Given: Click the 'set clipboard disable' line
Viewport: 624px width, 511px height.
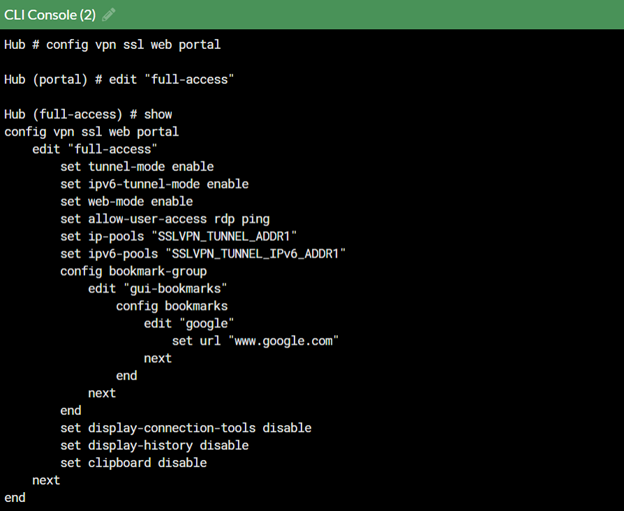Looking at the screenshot, I should 133,463.
